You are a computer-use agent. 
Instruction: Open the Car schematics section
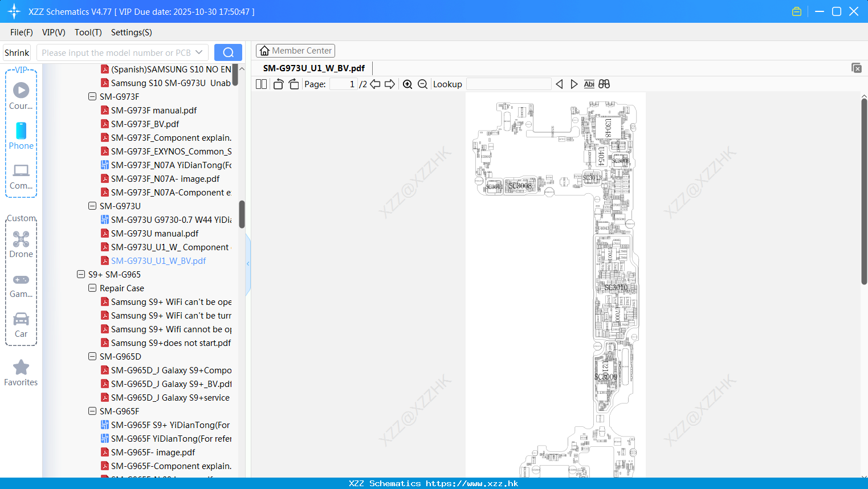[21, 321]
